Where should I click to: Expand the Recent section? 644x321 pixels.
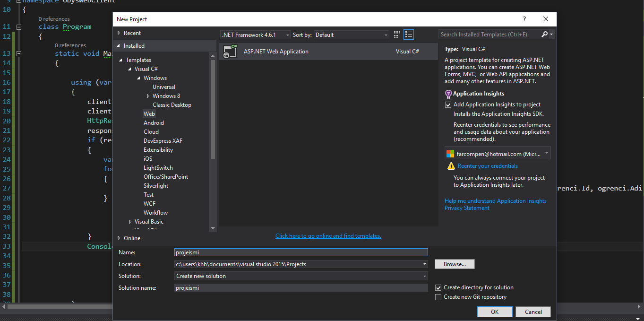coord(119,33)
